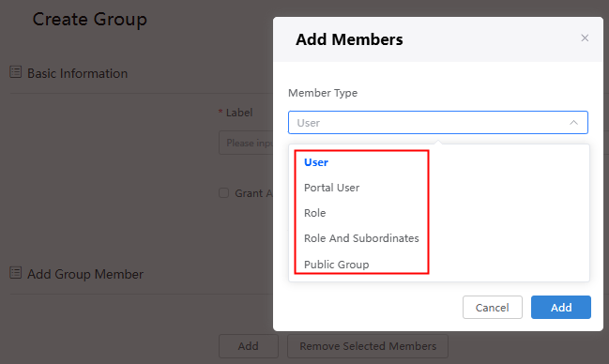
Task: Choose the Public Group option
Action: coord(336,265)
